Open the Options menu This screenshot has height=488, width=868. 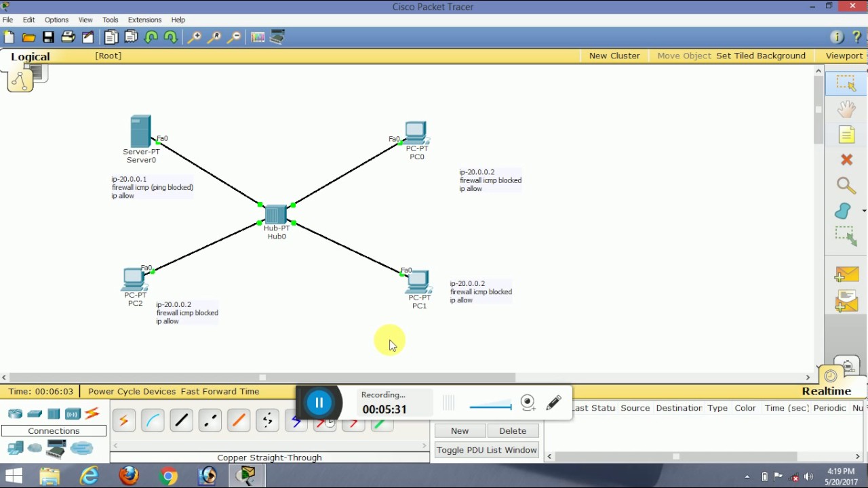coord(56,20)
